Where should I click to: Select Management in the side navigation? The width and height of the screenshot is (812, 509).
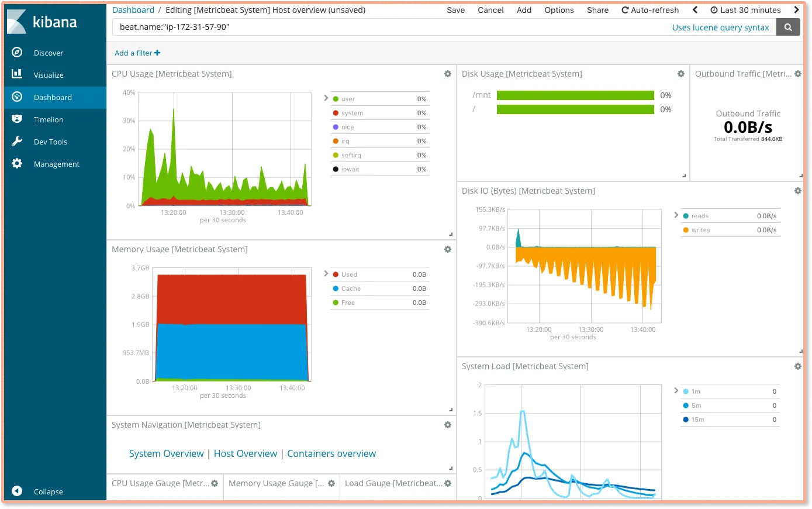click(x=57, y=164)
